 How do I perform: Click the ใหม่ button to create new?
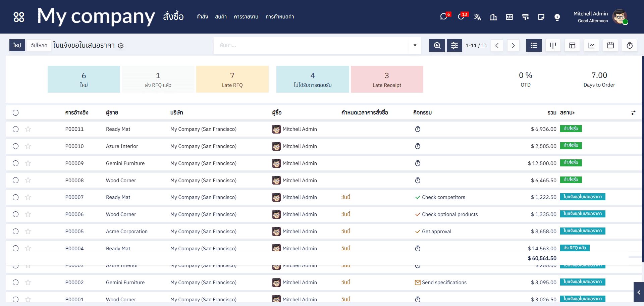click(x=17, y=45)
